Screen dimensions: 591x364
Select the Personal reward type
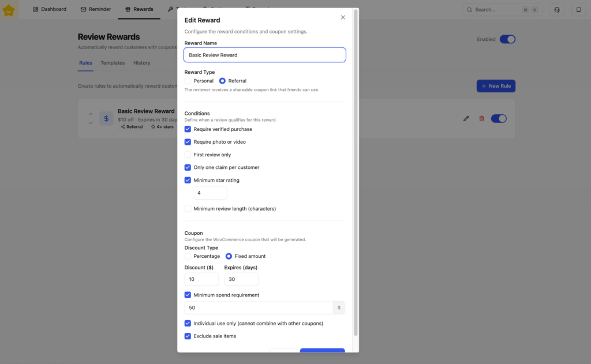click(x=188, y=81)
